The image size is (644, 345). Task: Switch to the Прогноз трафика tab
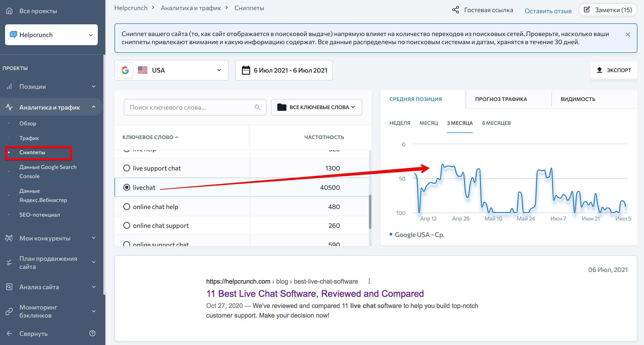click(x=501, y=99)
